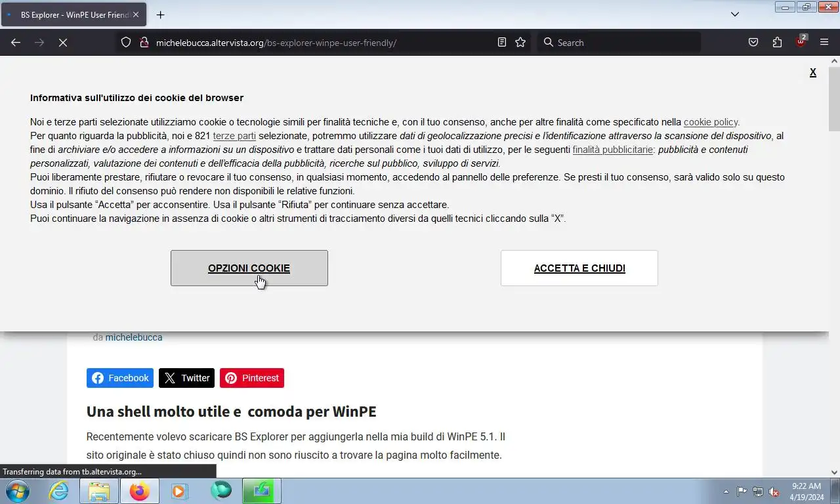Open Windows Media Player taskbar icon

click(178, 491)
